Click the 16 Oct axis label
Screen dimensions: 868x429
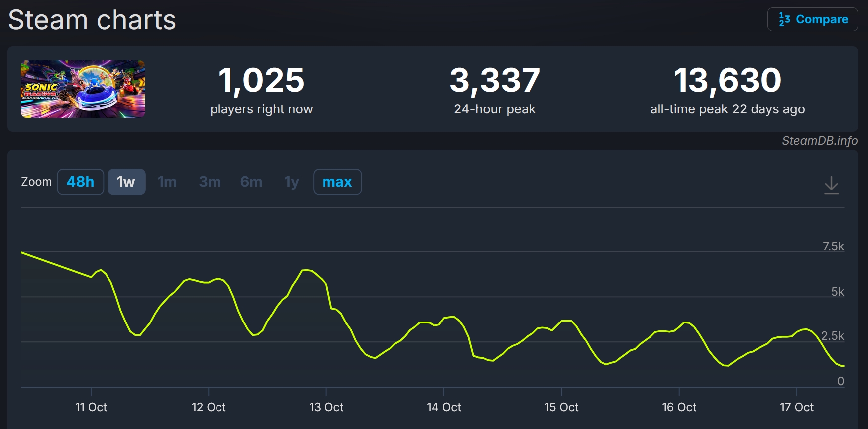coord(679,407)
